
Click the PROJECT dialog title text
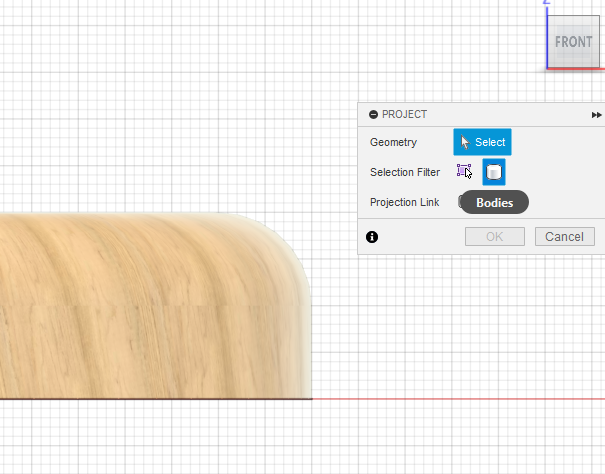(404, 115)
